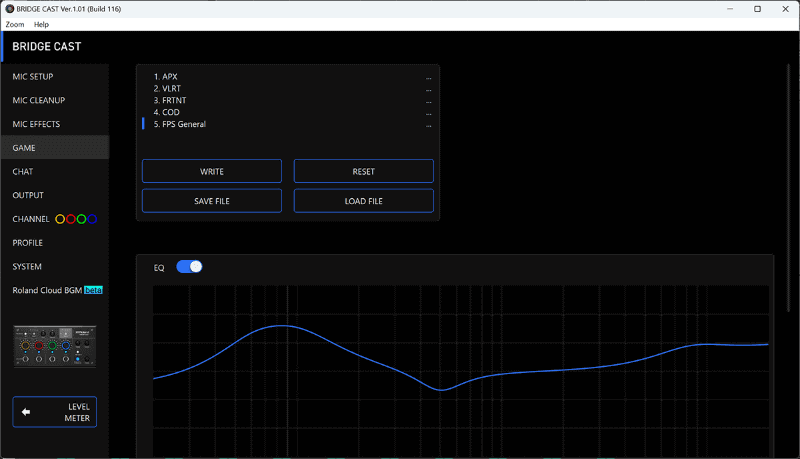This screenshot has width=800, height=459.
Task: Click the LOAD FILE button
Action: [x=364, y=201]
